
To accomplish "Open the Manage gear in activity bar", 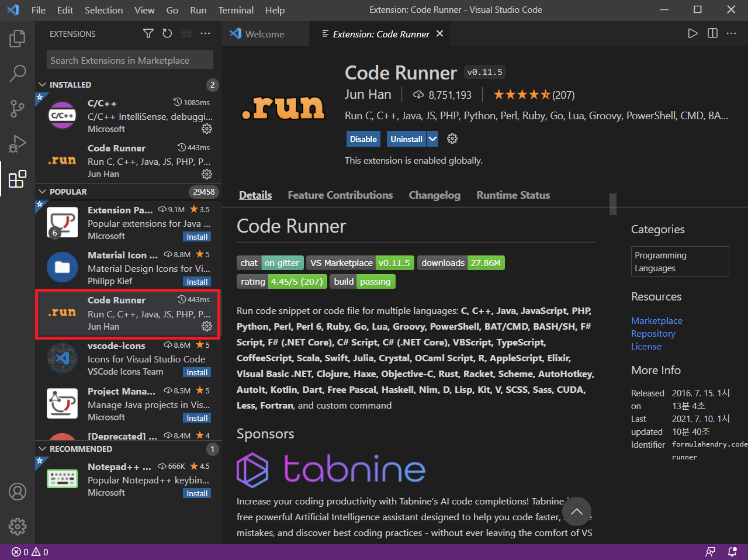I will click(x=18, y=526).
